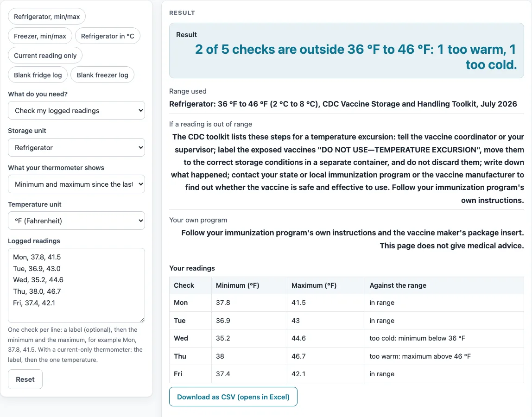Pick the Refrigerator in °C preset
This screenshot has width=532, height=417.
(108, 36)
